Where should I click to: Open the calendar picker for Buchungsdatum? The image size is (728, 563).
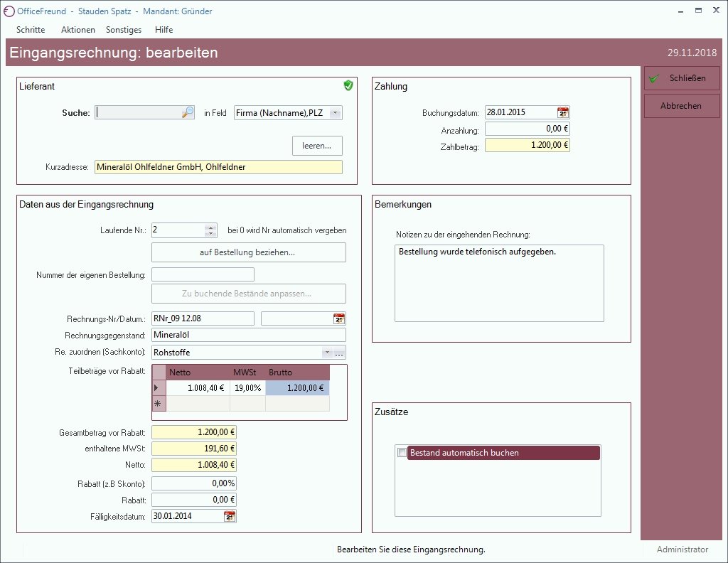563,112
